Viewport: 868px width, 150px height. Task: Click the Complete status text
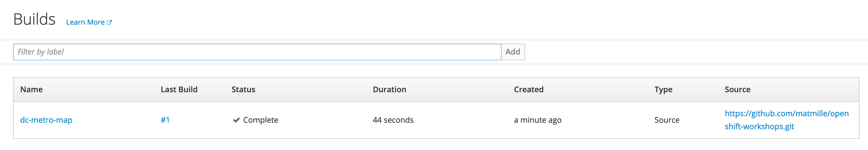(x=261, y=120)
